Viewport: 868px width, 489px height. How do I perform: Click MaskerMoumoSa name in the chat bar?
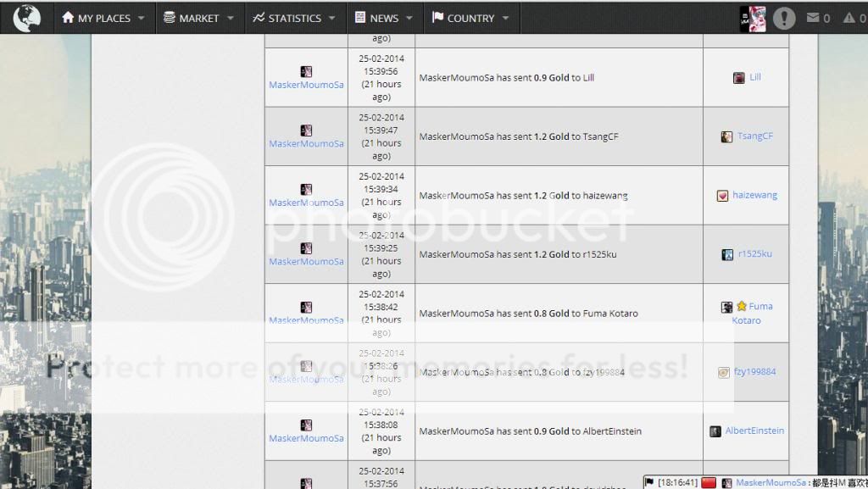click(771, 482)
